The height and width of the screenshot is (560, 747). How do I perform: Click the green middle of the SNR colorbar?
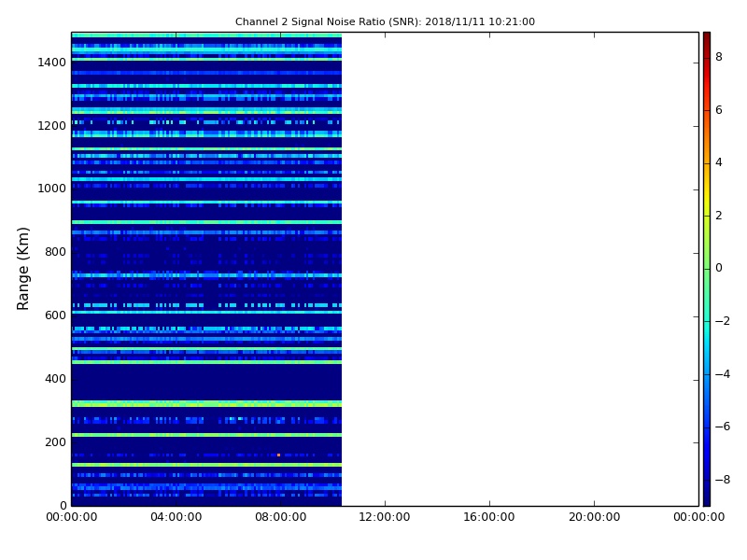[707, 269]
